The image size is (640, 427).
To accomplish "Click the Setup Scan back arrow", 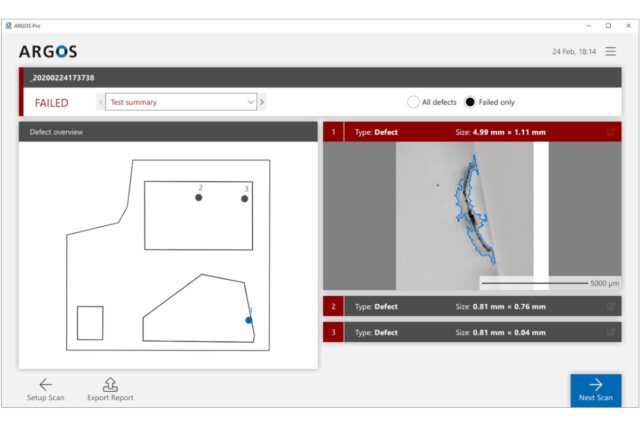I will click(45, 384).
